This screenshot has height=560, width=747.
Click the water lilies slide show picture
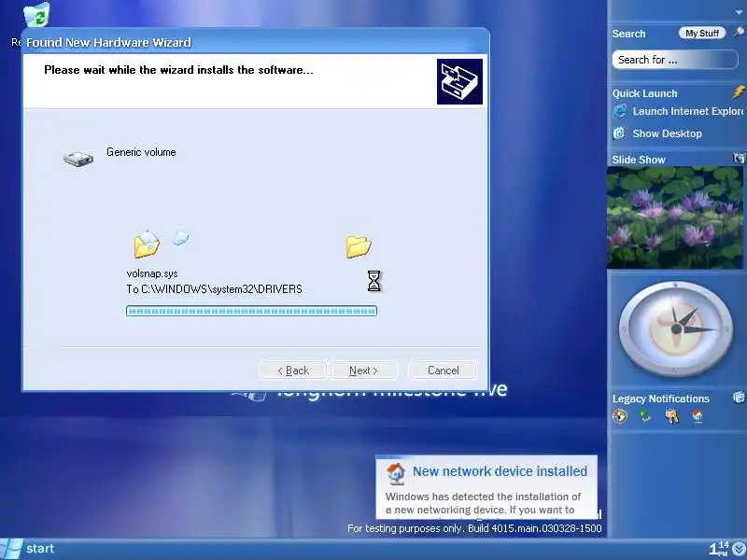coord(675,217)
